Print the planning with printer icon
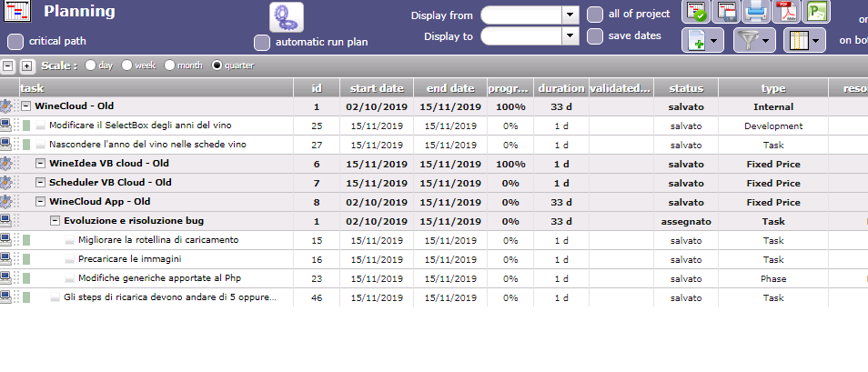 click(x=756, y=12)
